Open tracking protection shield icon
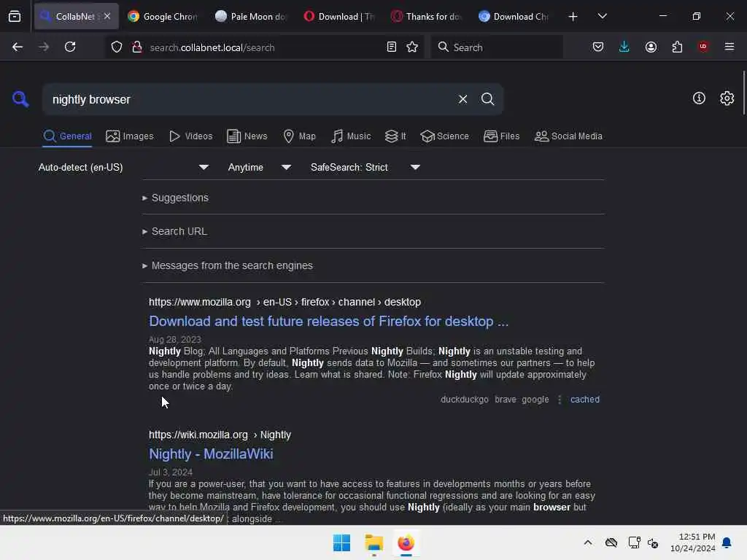The height and width of the screenshot is (560, 747). [x=117, y=47]
